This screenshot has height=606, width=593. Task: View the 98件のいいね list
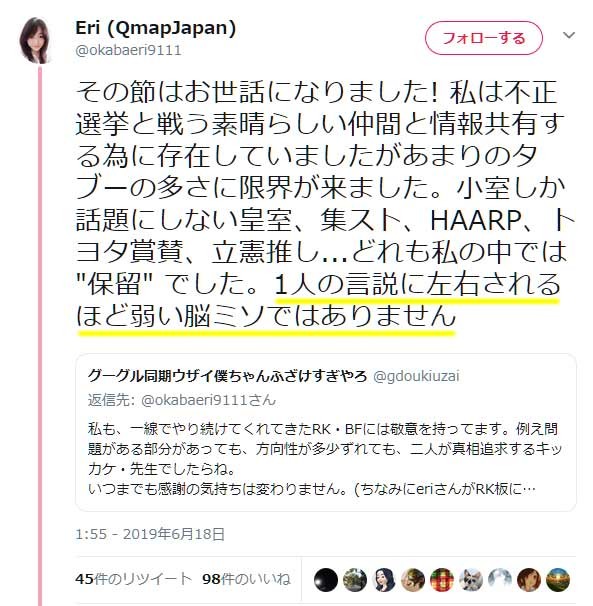pos(246,579)
